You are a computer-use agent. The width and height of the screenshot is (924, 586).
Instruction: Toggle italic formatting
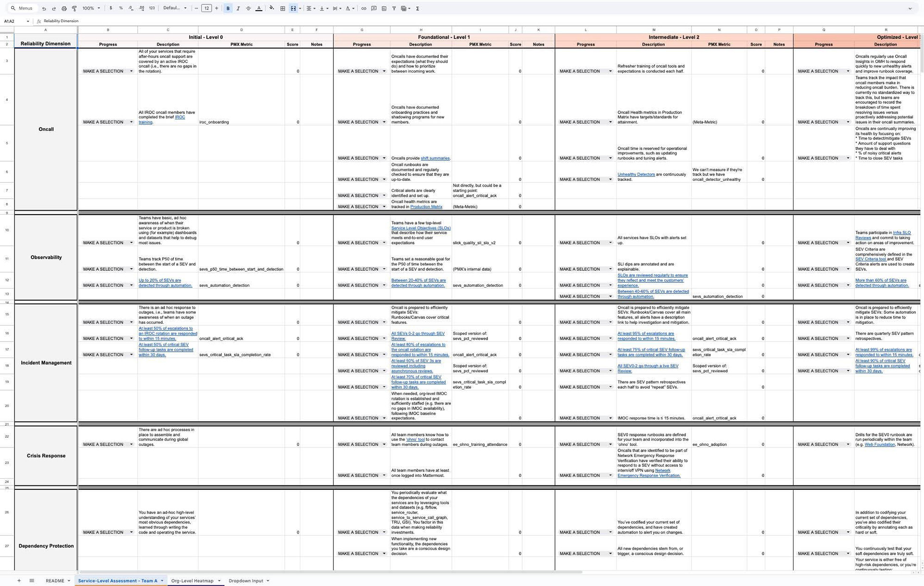238,8
